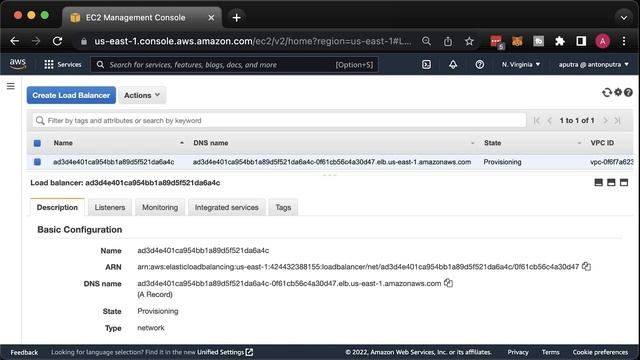Go to last page of results
This screenshot has width=640, height=360.
pyautogui.click(x=618, y=120)
